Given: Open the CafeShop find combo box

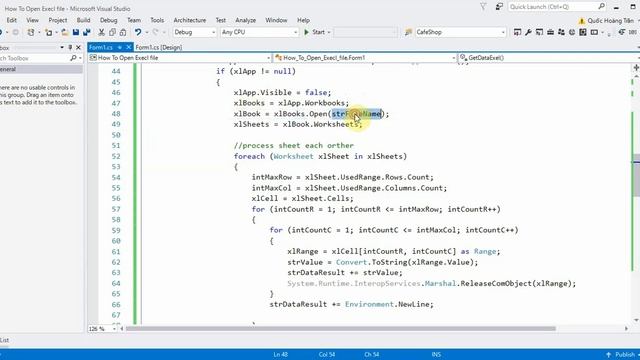Looking at the screenshot, I should 460,32.
